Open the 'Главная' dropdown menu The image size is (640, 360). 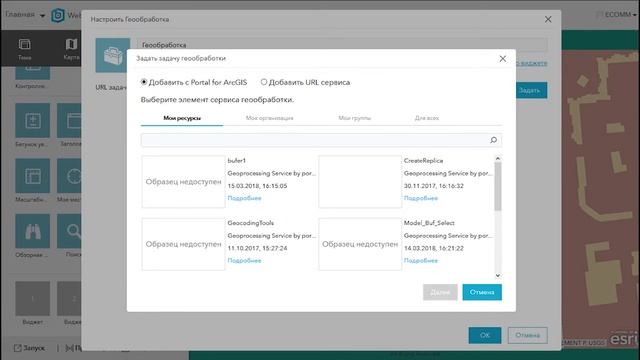click(x=24, y=15)
